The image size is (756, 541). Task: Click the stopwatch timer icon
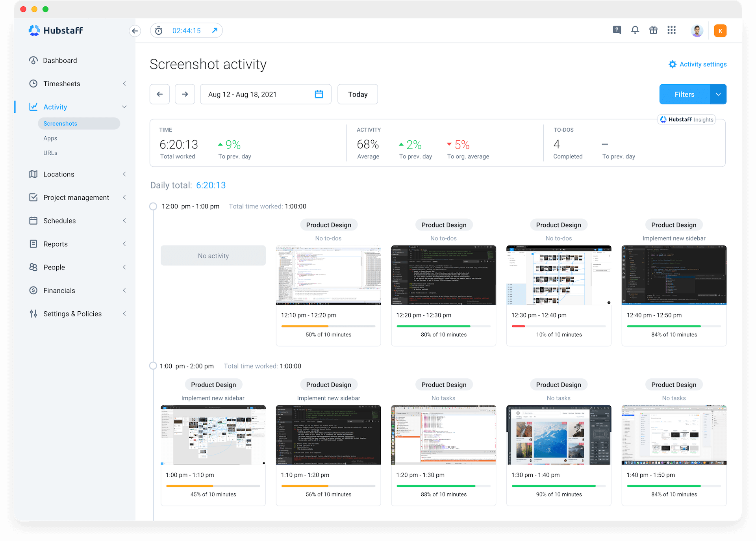(159, 30)
